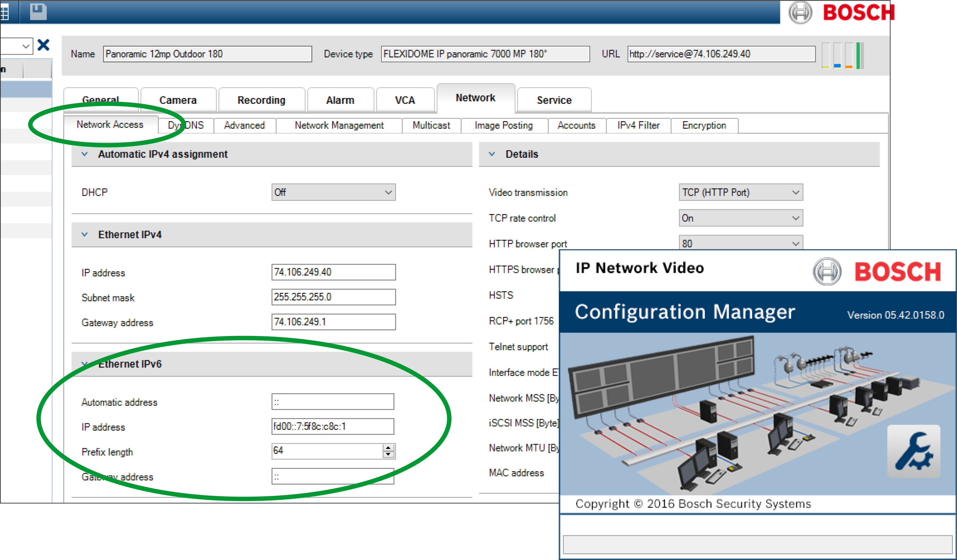Screen dimensions: 957x560
Task: Click the splash screen loading progress bar
Action: 757,545
